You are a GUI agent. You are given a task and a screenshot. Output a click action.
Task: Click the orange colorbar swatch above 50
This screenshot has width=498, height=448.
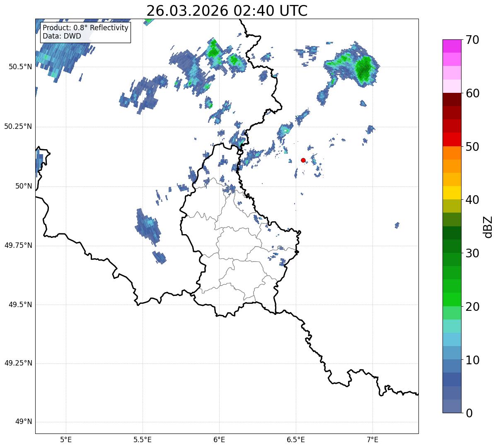(x=452, y=153)
